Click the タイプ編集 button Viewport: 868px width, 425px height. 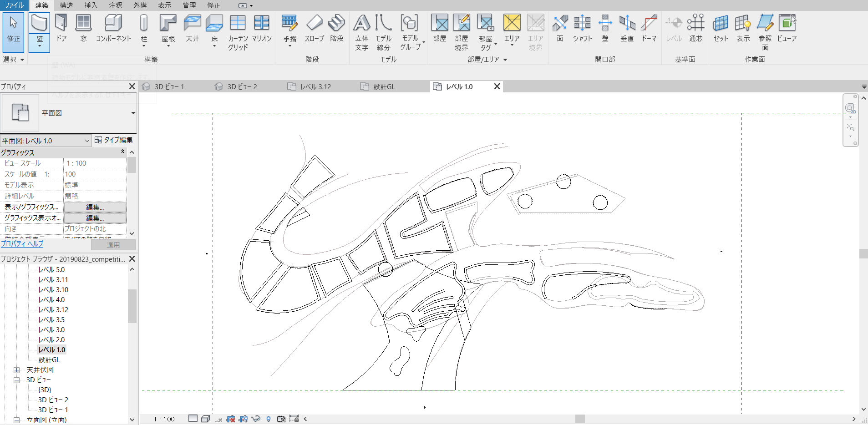pos(114,140)
